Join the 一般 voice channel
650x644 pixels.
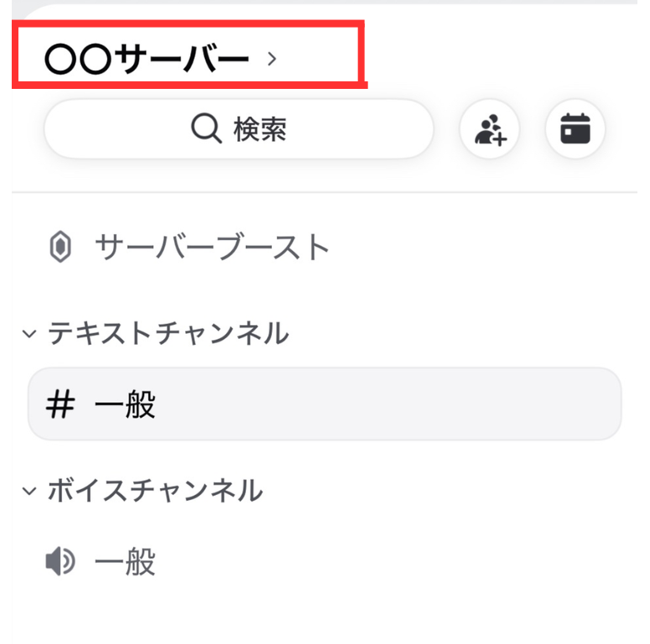[126, 562]
